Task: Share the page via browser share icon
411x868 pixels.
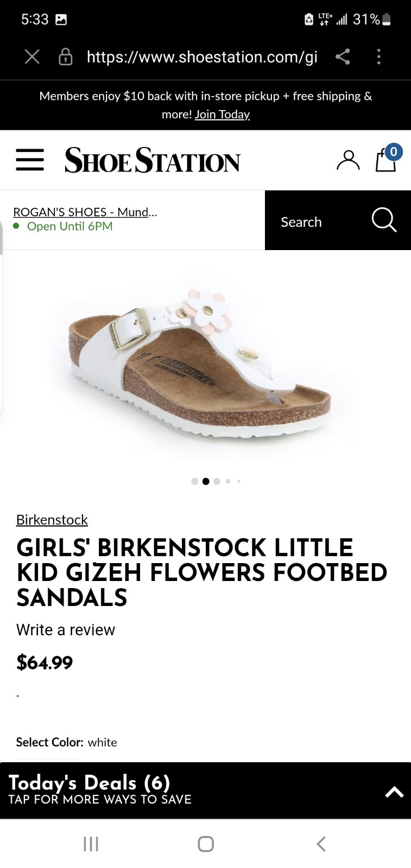Action: (x=343, y=56)
